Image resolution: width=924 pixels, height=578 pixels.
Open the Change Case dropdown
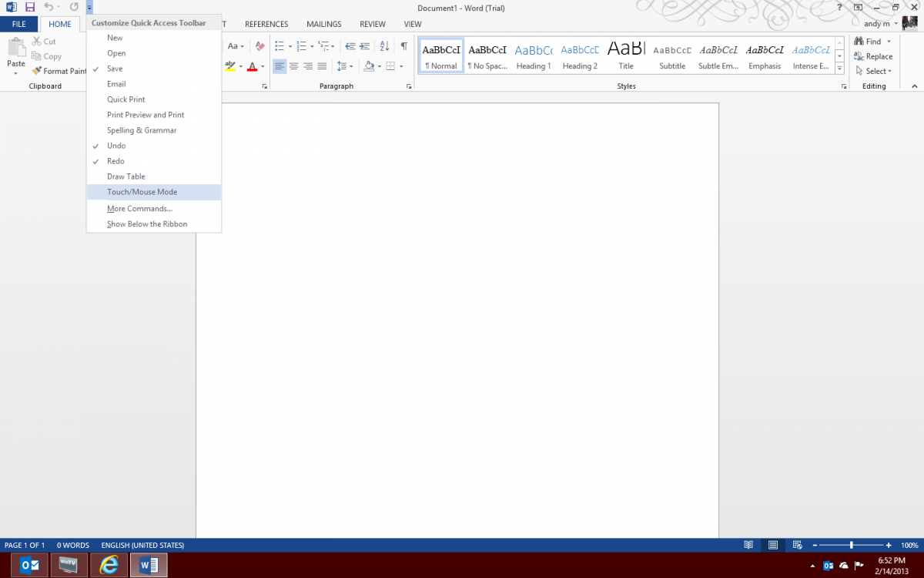(x=236, y=46)
